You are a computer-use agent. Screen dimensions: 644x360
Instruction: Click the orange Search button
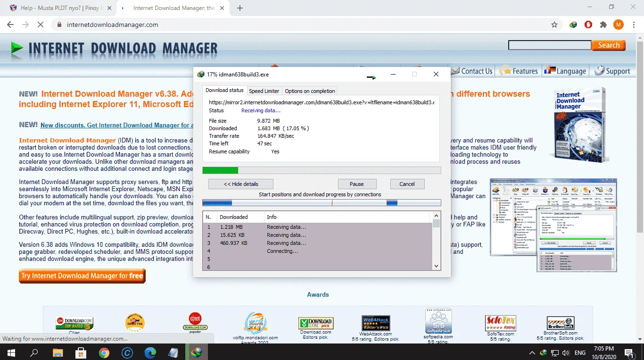(609, 45)
